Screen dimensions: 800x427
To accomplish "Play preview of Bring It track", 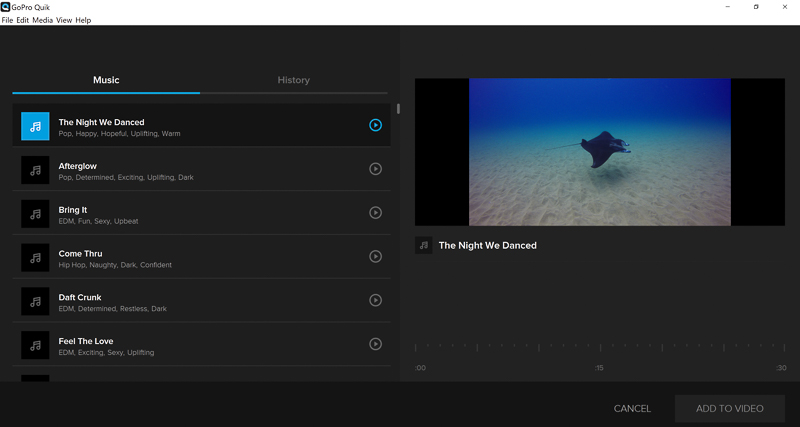I will coord(375,213).
